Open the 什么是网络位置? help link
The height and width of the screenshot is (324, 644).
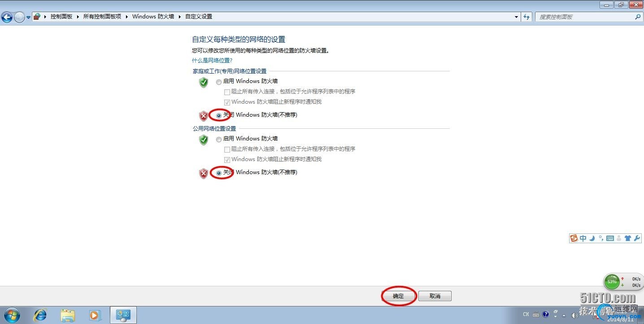[x=212, y=60]
